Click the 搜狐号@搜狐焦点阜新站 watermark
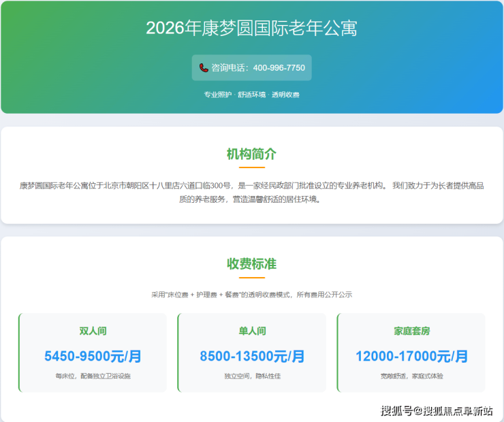This screenshot has height=422, width=504. 437,410
